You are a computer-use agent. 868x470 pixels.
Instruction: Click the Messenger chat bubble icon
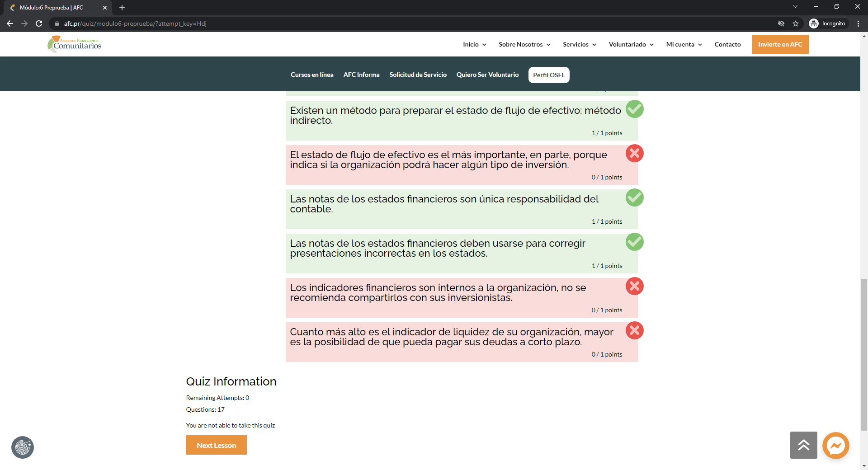(835, 446)
